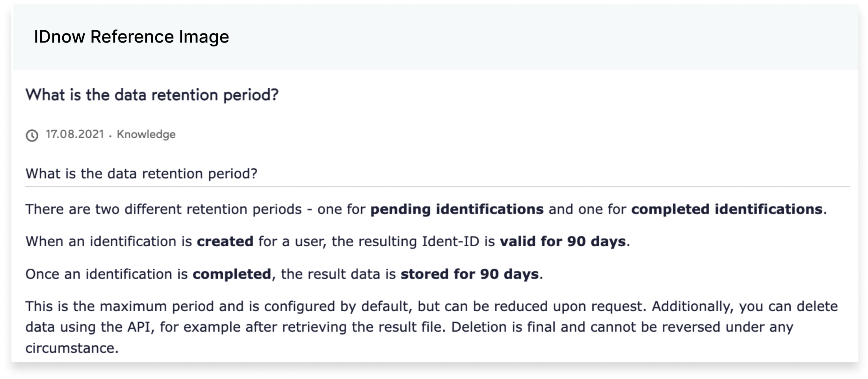
Task: Click the article title 'What is the data retention period?'
Action: click(x=152, y=95)
